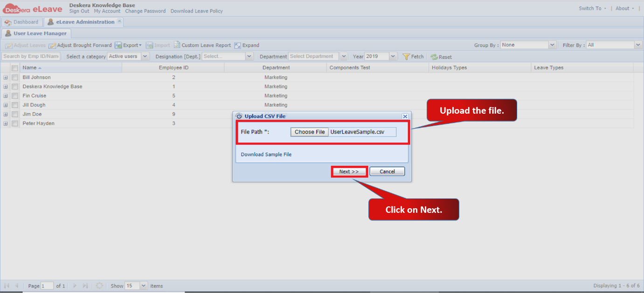
Task: Click the Sign Out link
Action: pyautogui.click(x=79, y=11)
